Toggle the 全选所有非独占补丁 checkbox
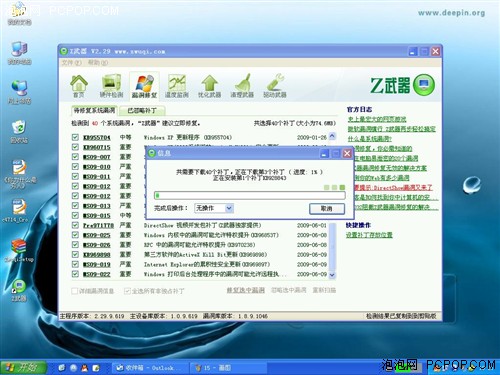 tap(127, 291)
